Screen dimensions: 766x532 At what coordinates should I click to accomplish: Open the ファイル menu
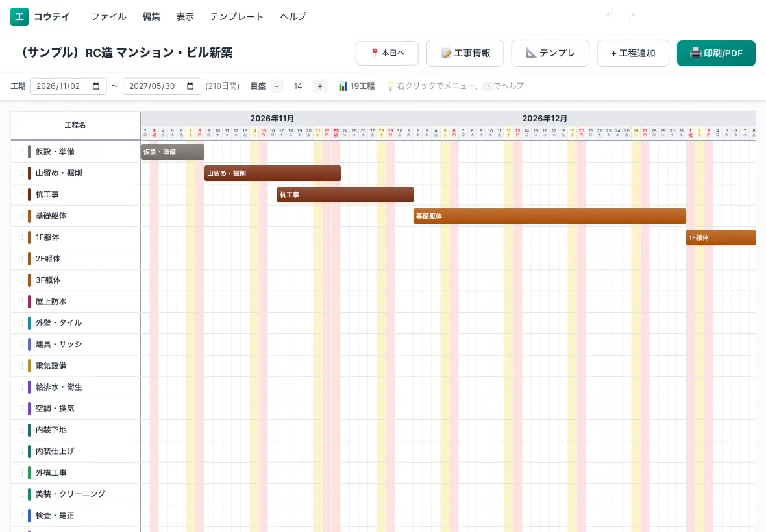coord(108,17)
